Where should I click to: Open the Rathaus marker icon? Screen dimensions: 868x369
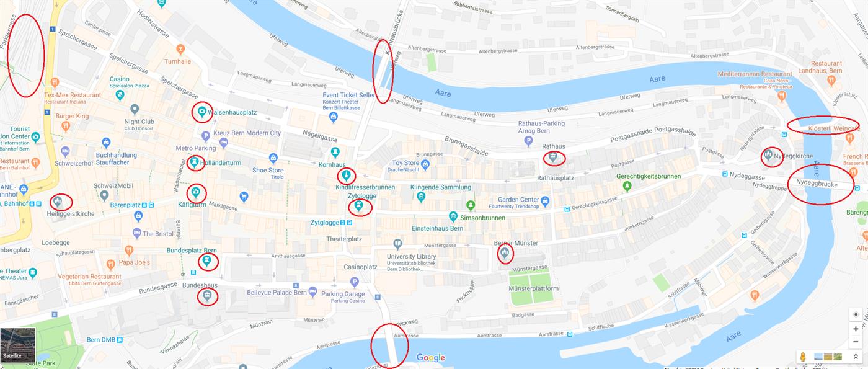pyautogui.click(x=553, y=158)
